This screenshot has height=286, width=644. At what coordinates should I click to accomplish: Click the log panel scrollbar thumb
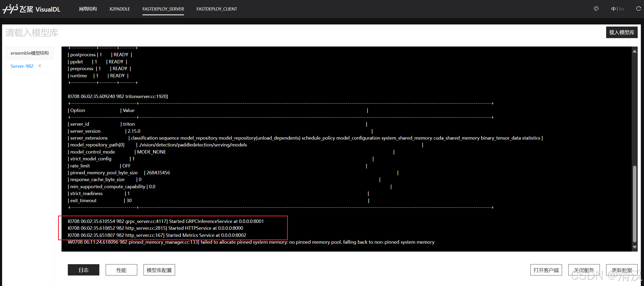pyautogui.click(x=635, y=204)
